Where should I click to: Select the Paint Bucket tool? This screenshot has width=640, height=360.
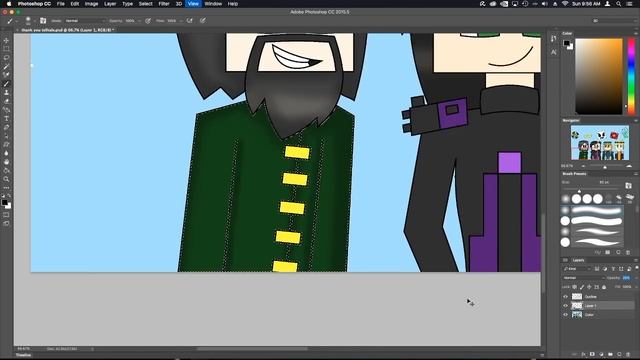[x=6, y=170]
